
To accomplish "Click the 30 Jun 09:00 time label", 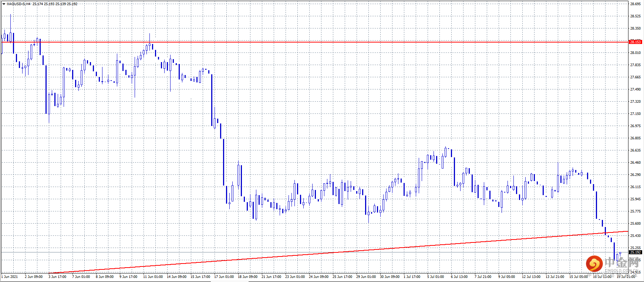I will [x=390, y=277].
